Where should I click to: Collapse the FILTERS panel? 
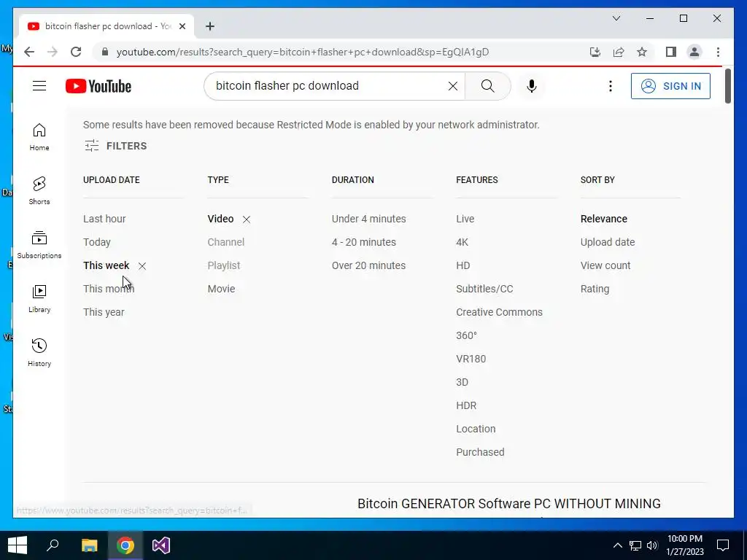click(115, 146)
